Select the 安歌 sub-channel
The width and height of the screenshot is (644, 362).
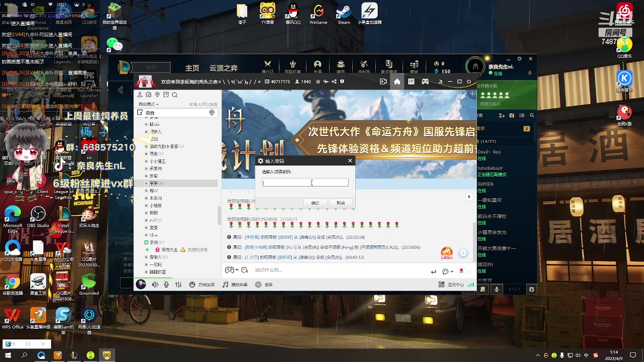pyautogui.click(x=153, y=176)
